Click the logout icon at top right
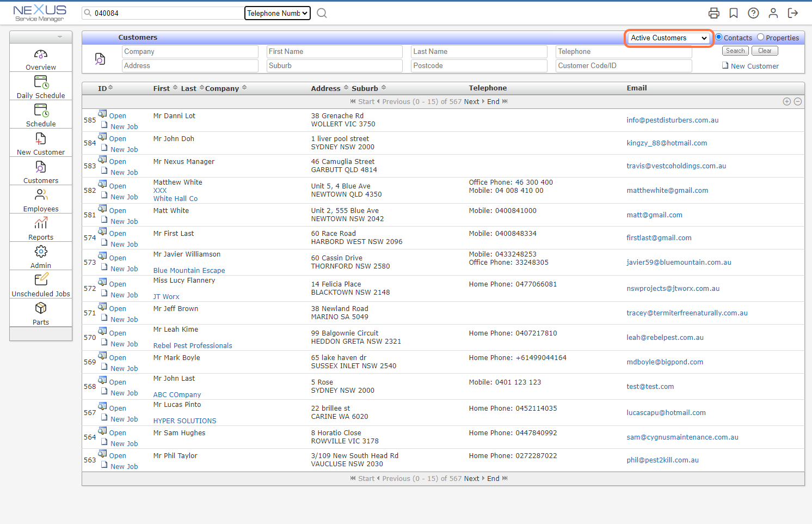The width and height of the screenshot is (812, 524). 793,13
